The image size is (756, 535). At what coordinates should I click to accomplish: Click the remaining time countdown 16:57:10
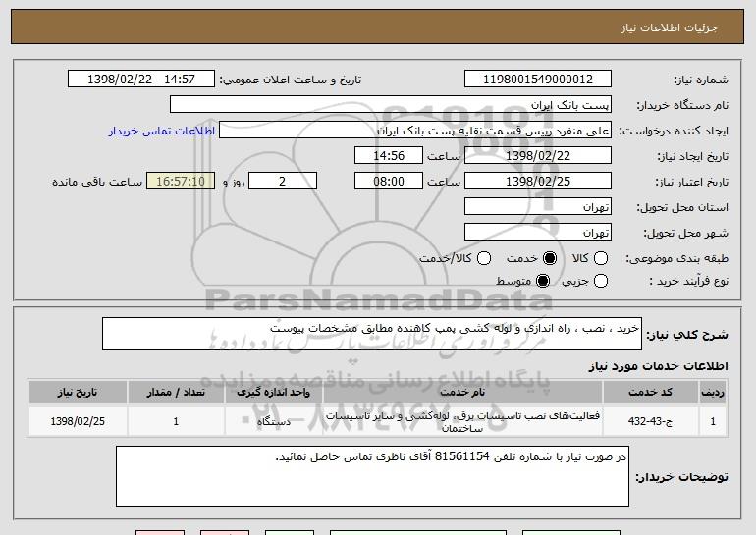(x=181, y=182)
